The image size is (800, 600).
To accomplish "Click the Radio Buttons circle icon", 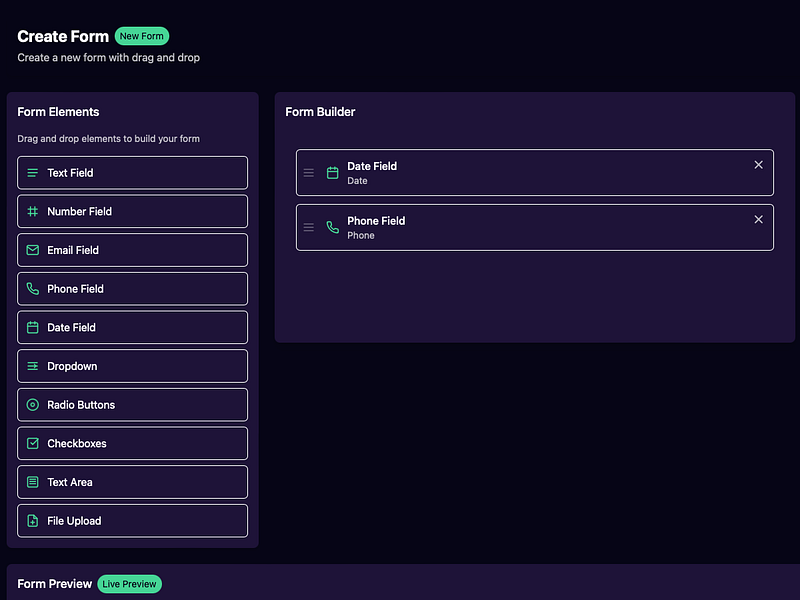I will (x=33, y=405).
